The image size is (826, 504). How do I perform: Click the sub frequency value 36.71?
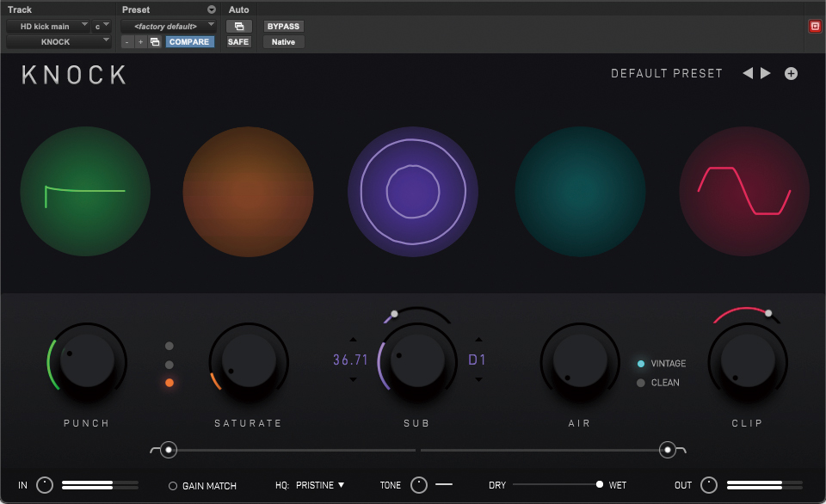[350, 360]
